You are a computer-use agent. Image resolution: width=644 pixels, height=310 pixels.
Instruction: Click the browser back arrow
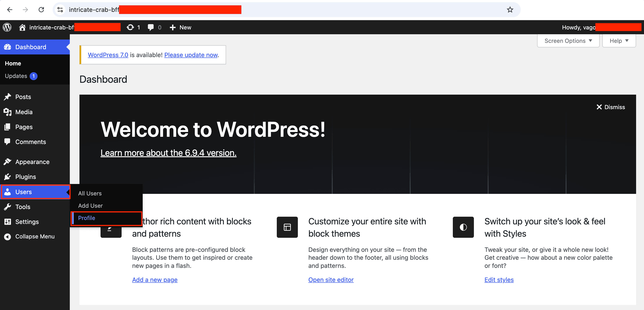[10, 10]
